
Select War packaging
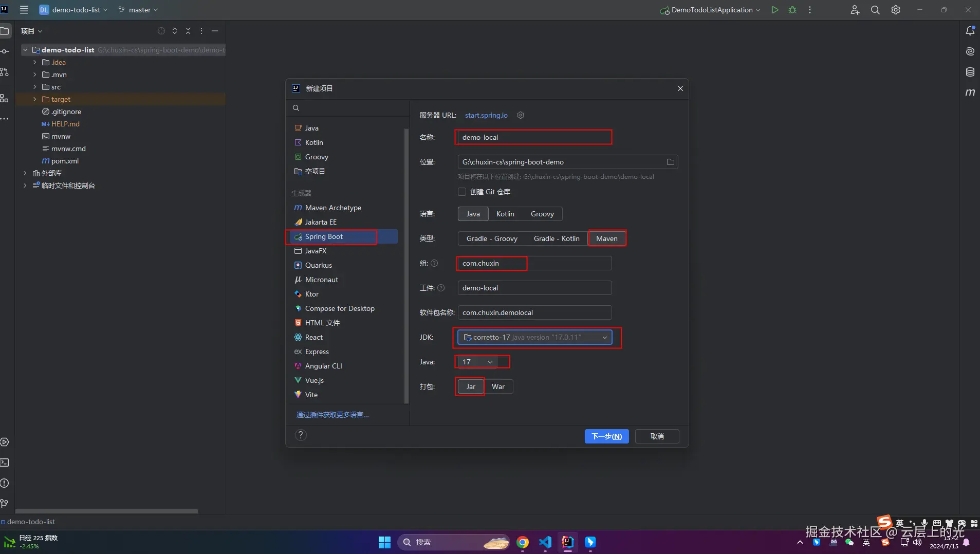[x=498, y=386]
